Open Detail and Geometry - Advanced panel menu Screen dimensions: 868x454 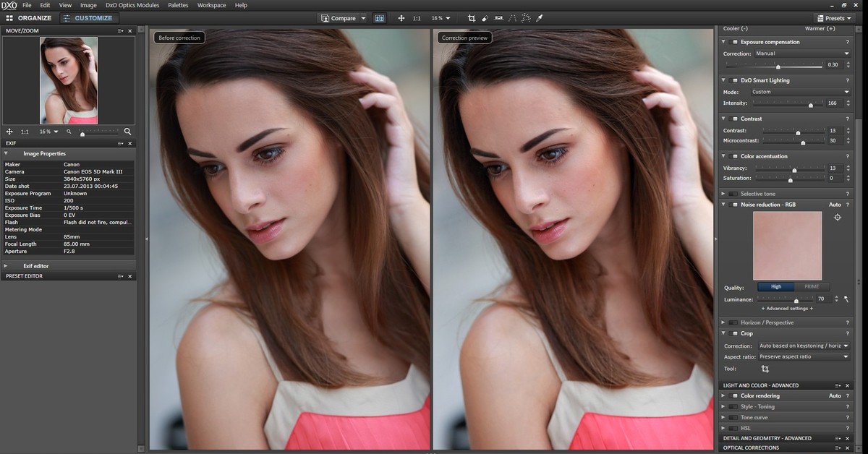pyautogui.click(x=838, y=438)
